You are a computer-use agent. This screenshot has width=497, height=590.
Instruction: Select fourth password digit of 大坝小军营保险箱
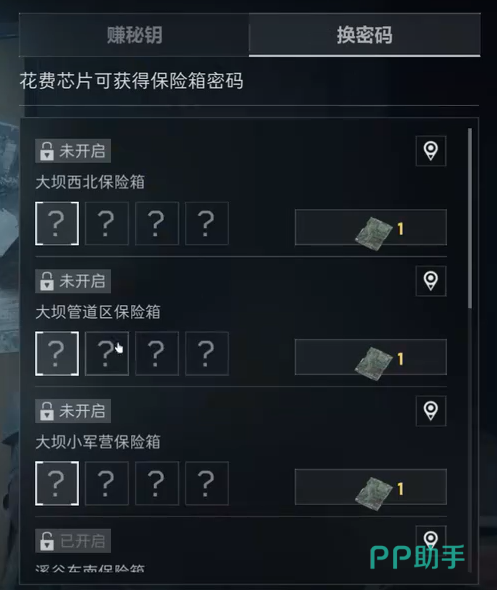207,483
